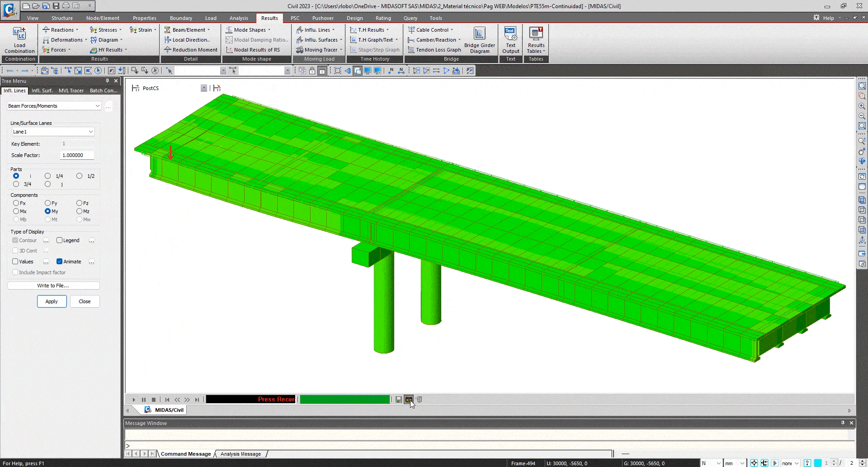This screenshot has width=868, height=467.
Task: Click the Save icon in quick access bar
Action: pos(56,6)
